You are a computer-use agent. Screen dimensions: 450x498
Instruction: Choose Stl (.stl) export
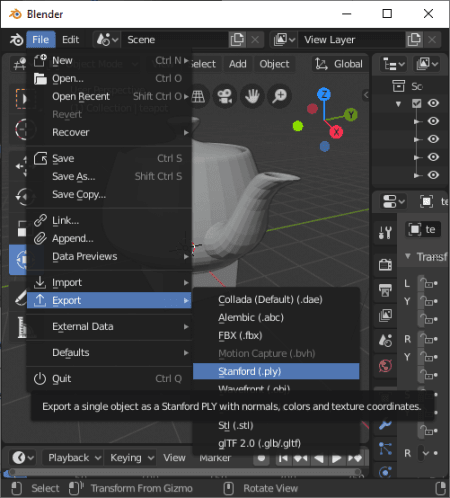tap(276, 425)
